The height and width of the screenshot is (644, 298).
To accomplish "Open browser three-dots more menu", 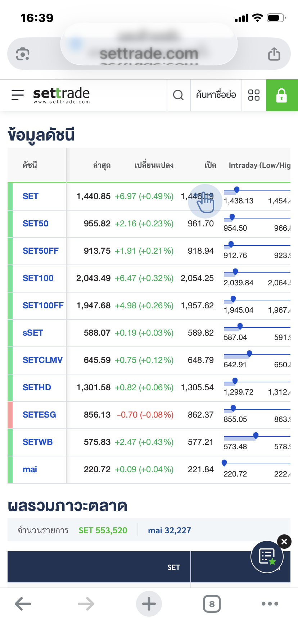I will (270, 604).
